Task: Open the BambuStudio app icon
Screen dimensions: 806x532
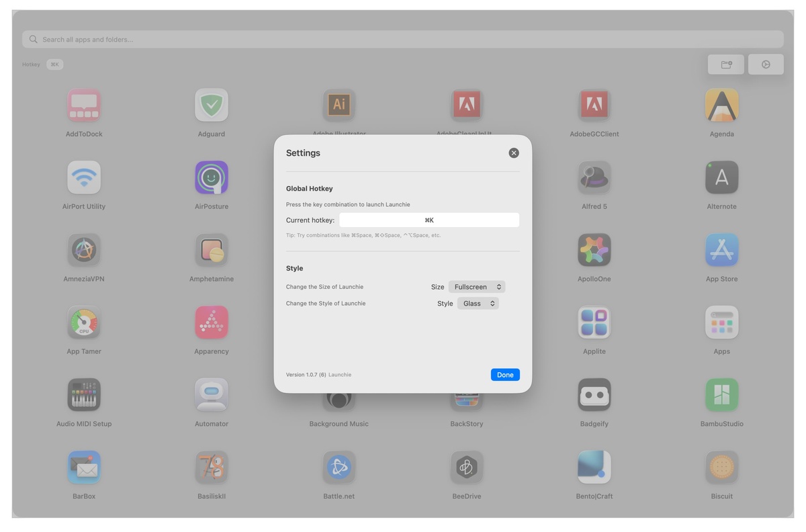Action: (x=722, y=396)
